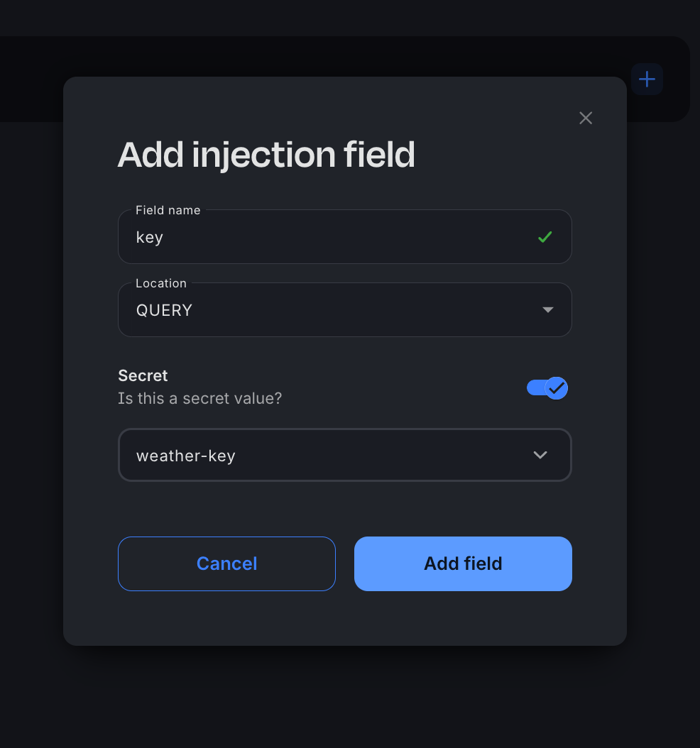The image size is (700, 748).
Task: Select the Secret section label
Action: [142, 375]
